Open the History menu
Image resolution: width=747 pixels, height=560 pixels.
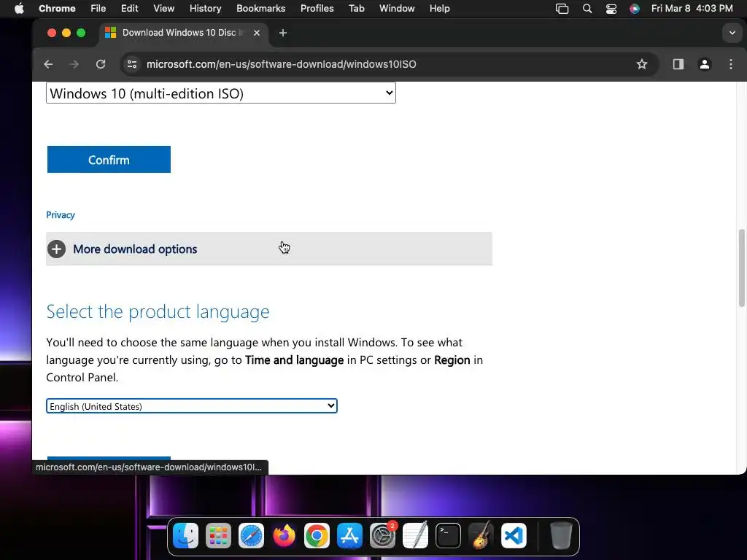coord(205,9)
